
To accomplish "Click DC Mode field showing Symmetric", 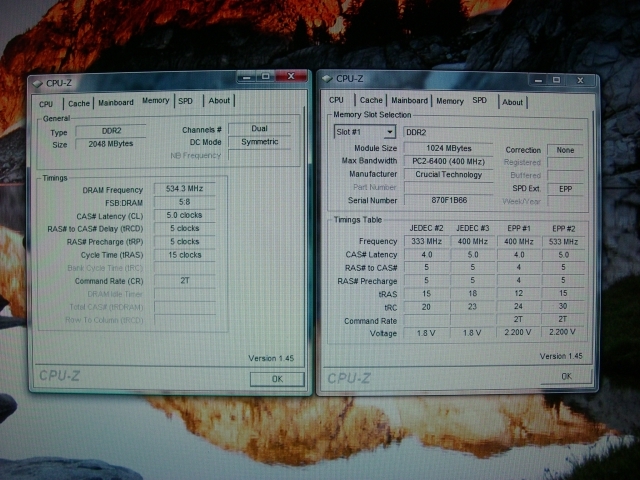I will pyautogui.click(x=260, y=142).
